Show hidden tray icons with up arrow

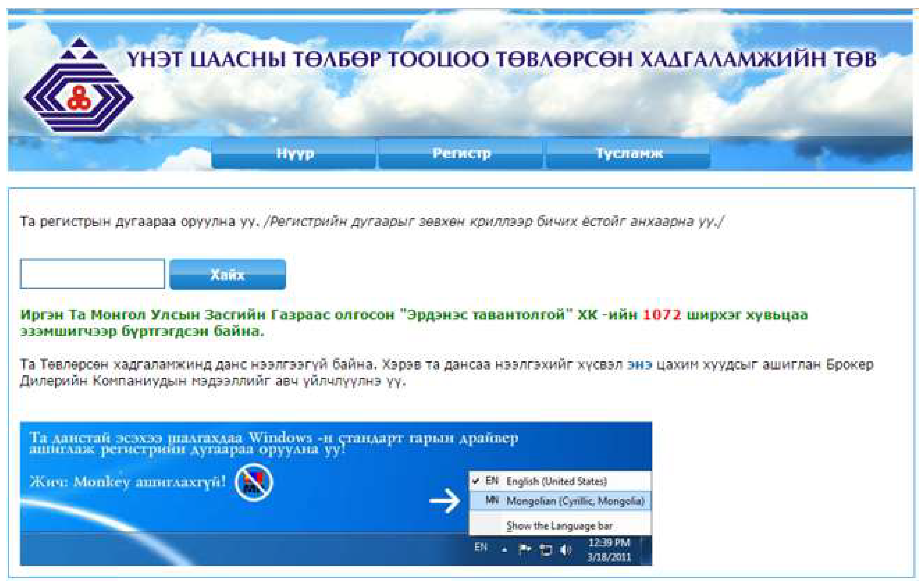505,550
